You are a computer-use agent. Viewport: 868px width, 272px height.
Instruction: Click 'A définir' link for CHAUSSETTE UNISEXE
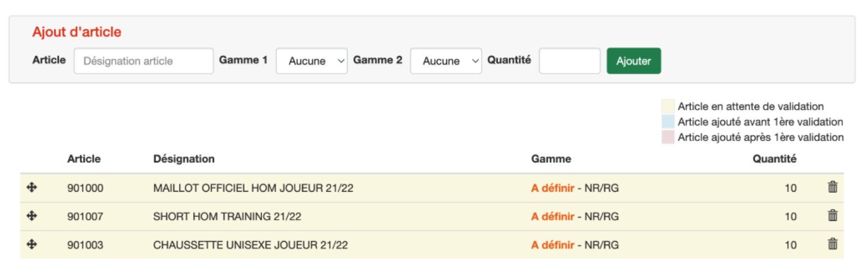[x=552, y=244]
